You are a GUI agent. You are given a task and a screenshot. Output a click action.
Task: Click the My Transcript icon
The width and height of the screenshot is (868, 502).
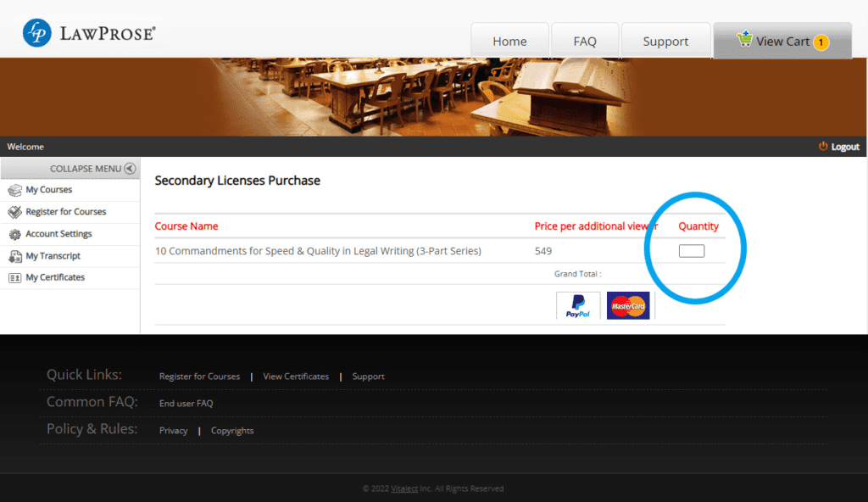(x=14, y=256)
